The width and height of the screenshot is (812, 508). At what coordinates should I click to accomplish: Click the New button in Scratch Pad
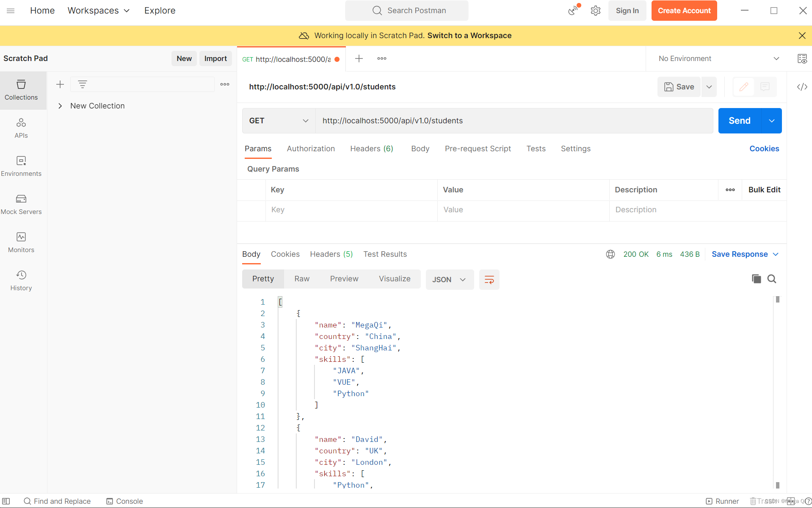point(184,58)
